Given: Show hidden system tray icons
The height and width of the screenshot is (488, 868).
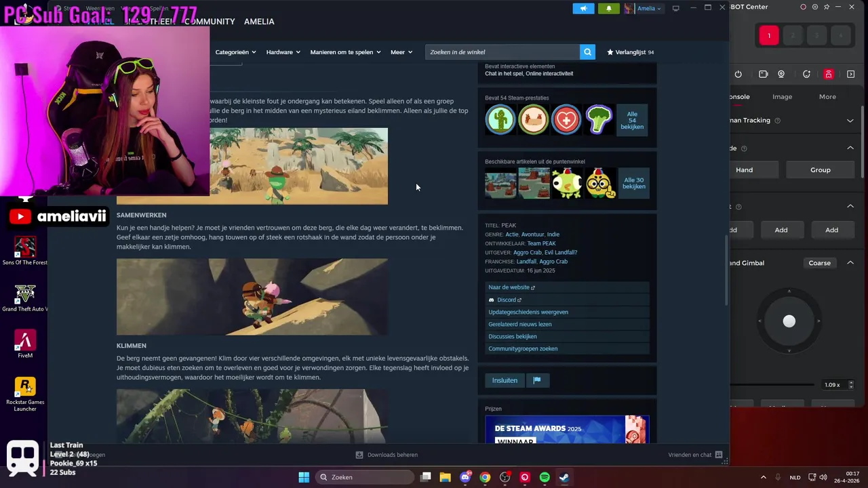Looking at the screenshot, I should coord(763,477).
